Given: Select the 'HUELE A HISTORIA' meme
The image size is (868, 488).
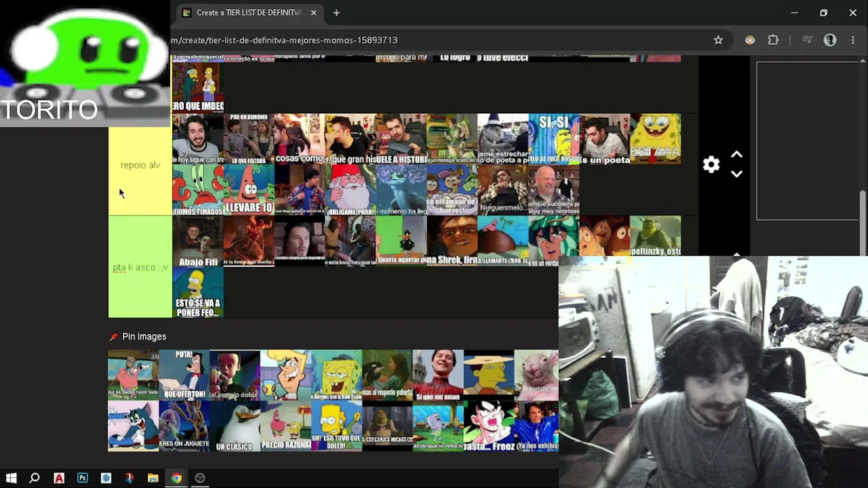Looking at the screenshot, I should tap(401, 139).
